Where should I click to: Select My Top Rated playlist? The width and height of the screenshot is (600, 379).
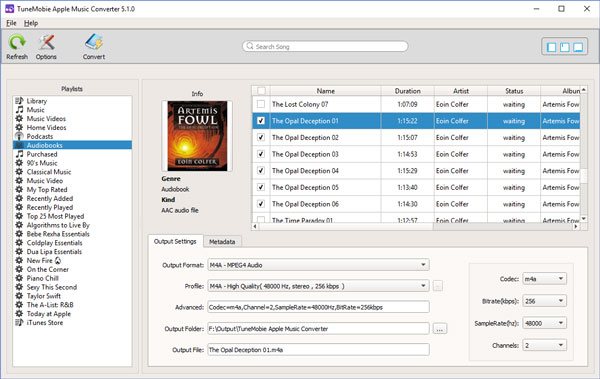pyautogui.click(x=47, y=190)
